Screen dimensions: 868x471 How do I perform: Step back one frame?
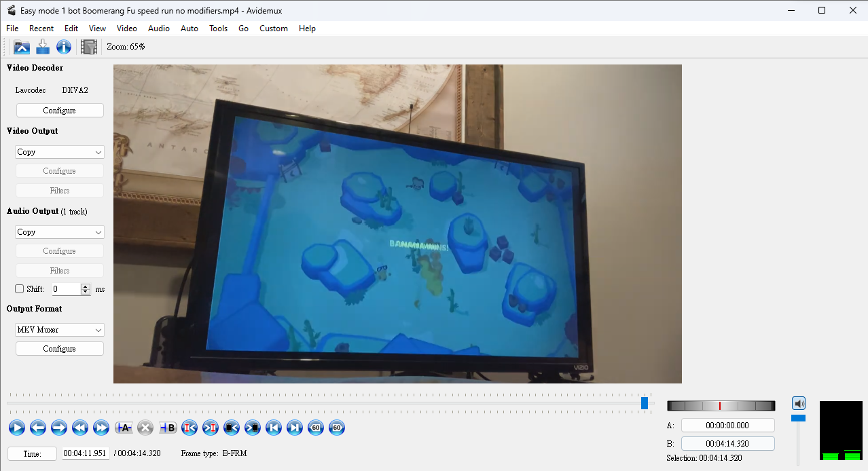[x=38, y=428]
